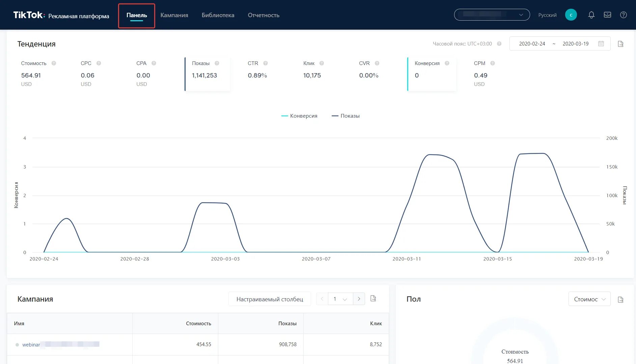Click the Настраиваемый столбец button
Image resolution: width=636 pixels, height=364 pixels.
pos(270,299)
